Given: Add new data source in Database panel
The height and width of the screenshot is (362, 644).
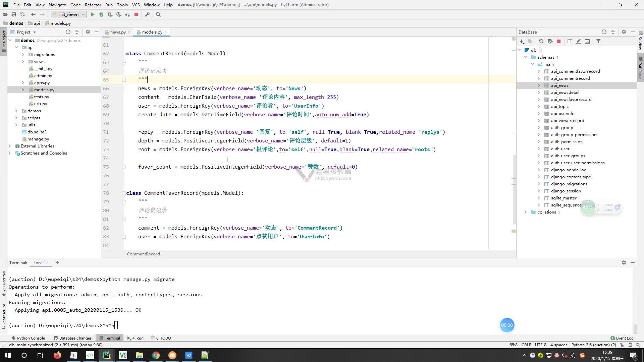Looking at the screenshot, I should (x=522, y=41).
